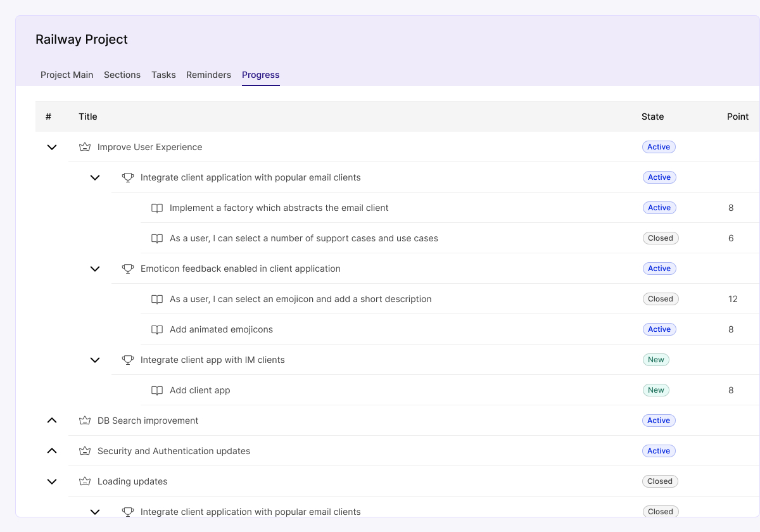This screenshot has height=532, width=760.
Task: Click Closed badge for Loading updates
Action: point(660,481)
